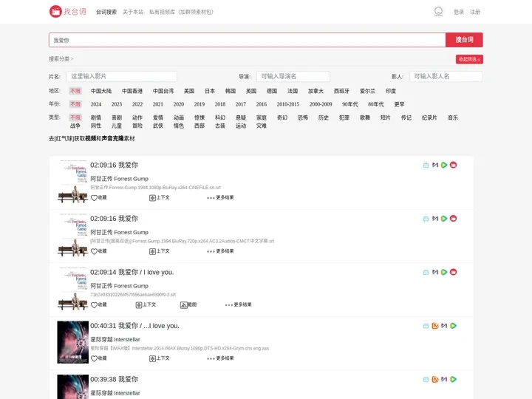The image size is (532, 399).
Task: Focus the 片名 film title input
Action: coord(122,76)
